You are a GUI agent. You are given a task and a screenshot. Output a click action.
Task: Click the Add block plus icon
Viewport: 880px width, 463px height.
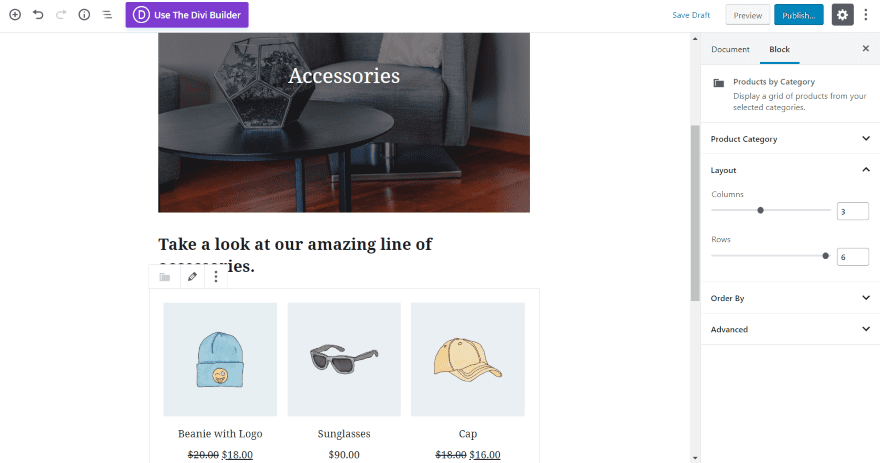15,15
